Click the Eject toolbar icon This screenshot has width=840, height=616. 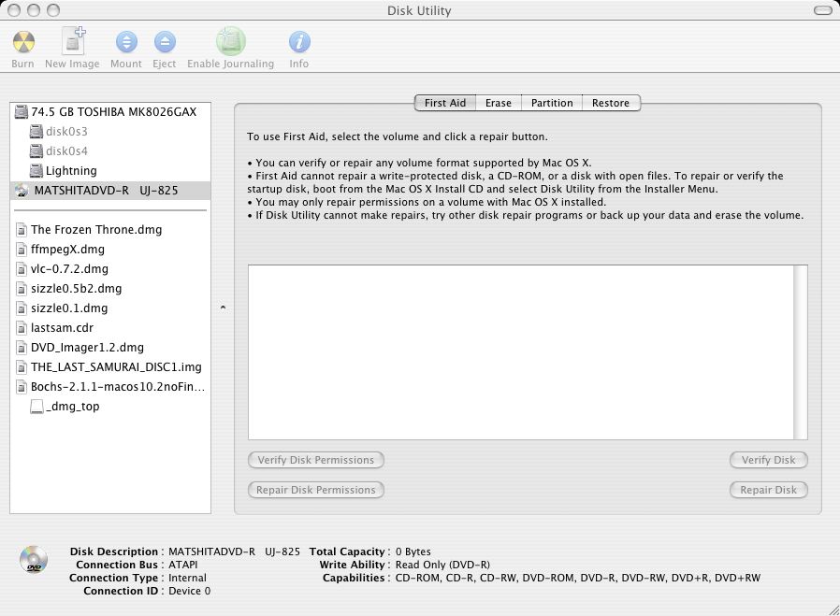(165, 42)
